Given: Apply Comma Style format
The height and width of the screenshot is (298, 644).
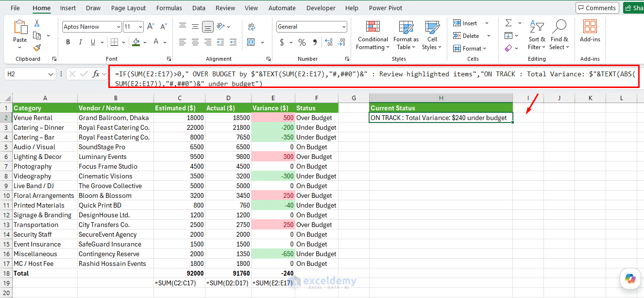Looking at the screenshot, I should click(x=314, y=42).
